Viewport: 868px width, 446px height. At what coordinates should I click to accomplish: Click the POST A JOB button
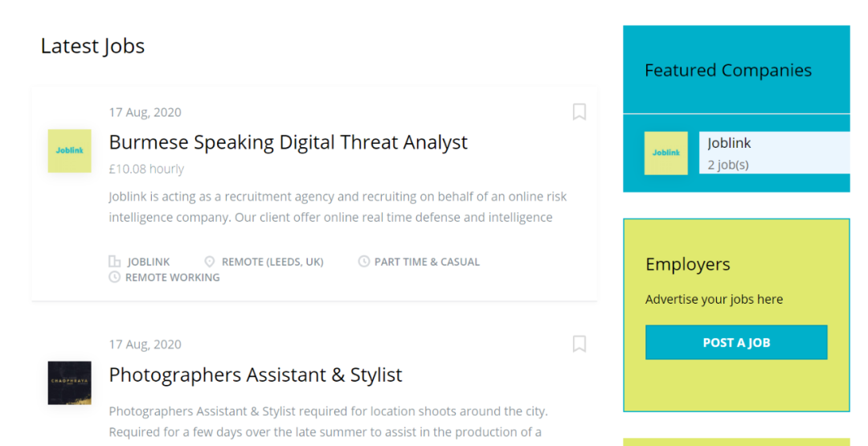pyautogui.click(x=736, y=342)
